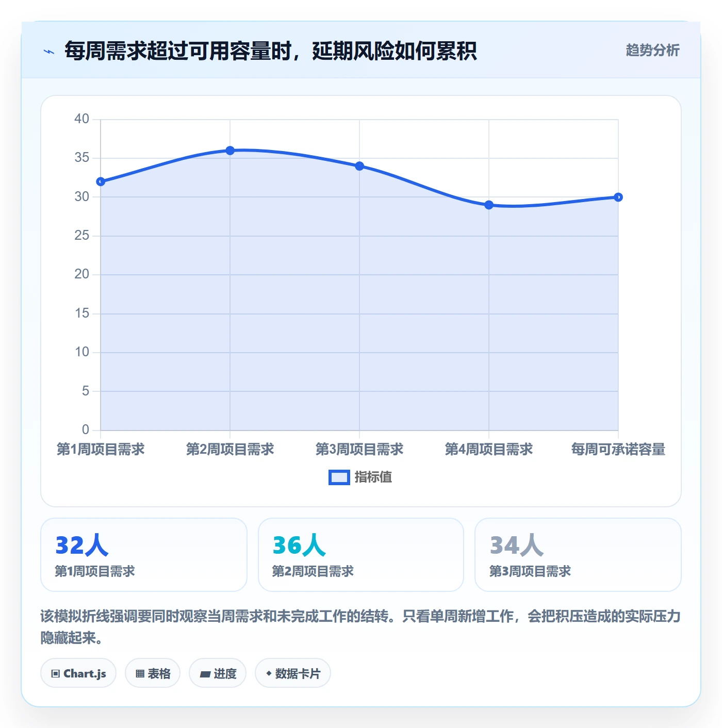Click the y-axis value 5
The width and height of the screenshot is (722, 728).
coord(86,391)
